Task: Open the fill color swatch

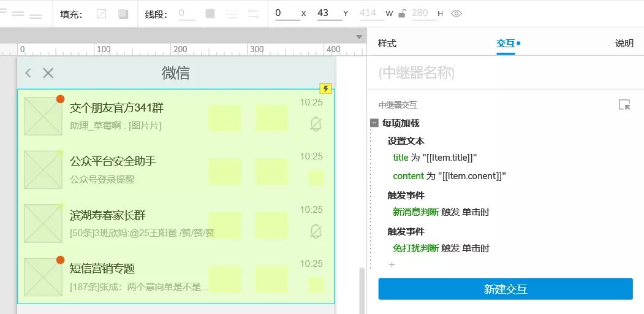Action: [x=123, y=14]
